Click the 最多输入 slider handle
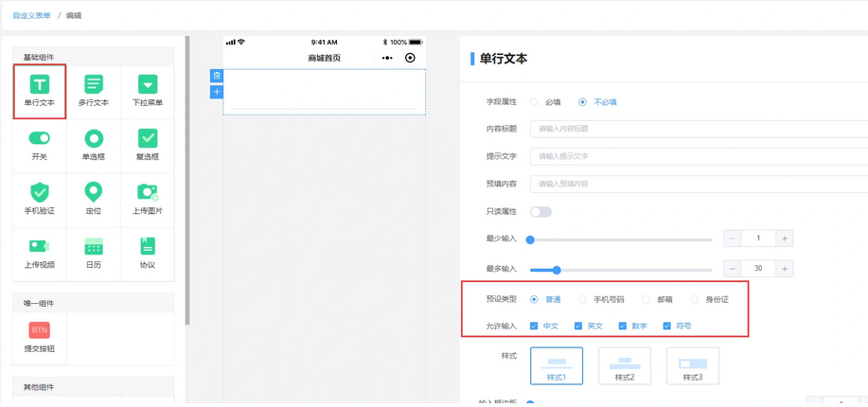This screenshot has height=407, width=868. click(557, 270)
